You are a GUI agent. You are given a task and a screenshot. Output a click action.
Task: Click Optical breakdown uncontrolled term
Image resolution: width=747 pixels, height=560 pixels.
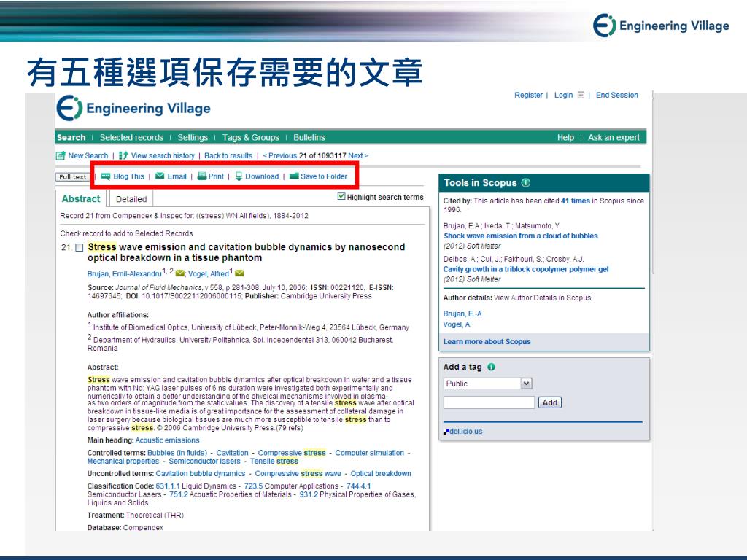click(x=381, y=474)
